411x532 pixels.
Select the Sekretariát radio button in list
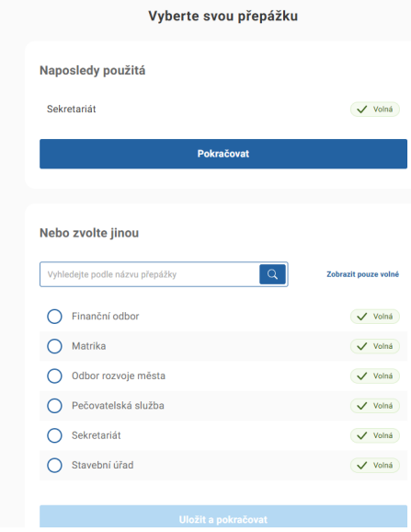click(x=54, y=435)
